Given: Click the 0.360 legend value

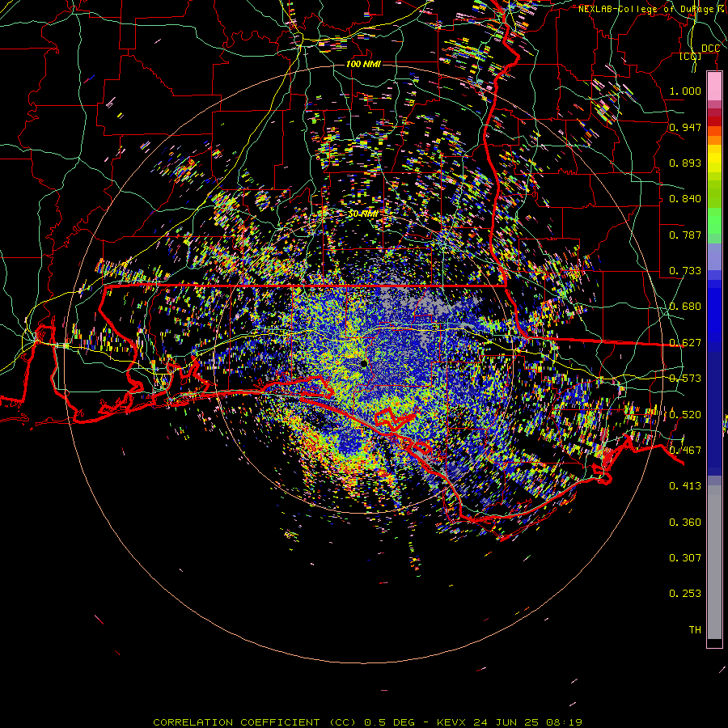Looking at the screenshot, I should [x=685, y=523].
